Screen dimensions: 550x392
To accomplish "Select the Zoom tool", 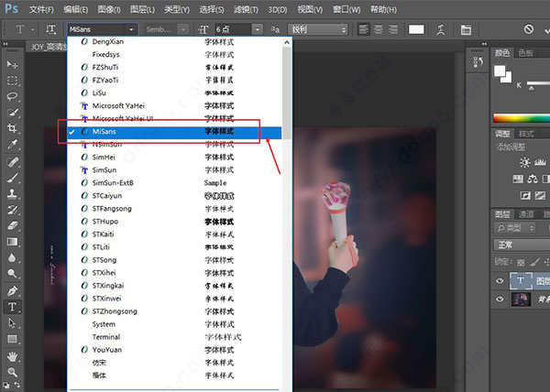I will pos(12,372).
